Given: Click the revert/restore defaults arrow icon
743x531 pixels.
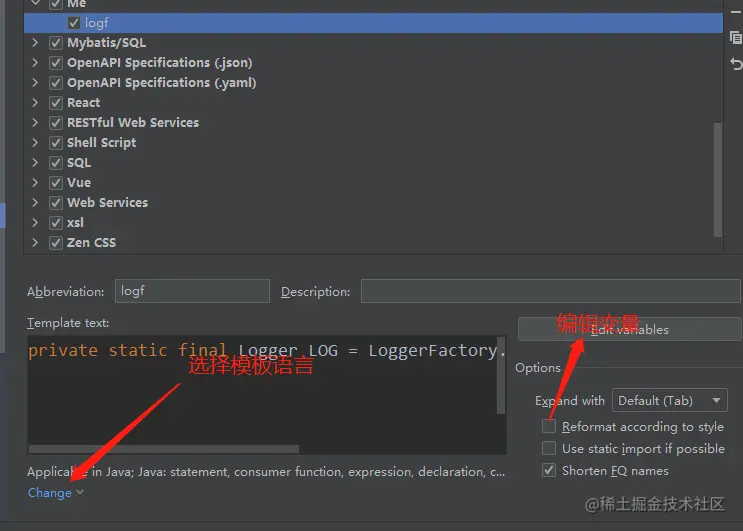Looking at the screenshot, I should [736, 63].
